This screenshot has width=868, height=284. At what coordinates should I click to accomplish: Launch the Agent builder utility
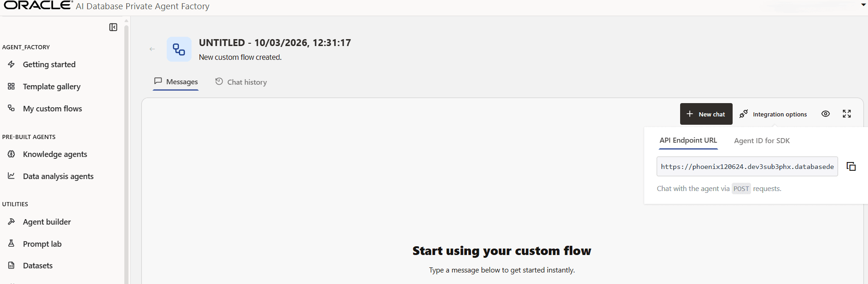click(x=47, y=221)
